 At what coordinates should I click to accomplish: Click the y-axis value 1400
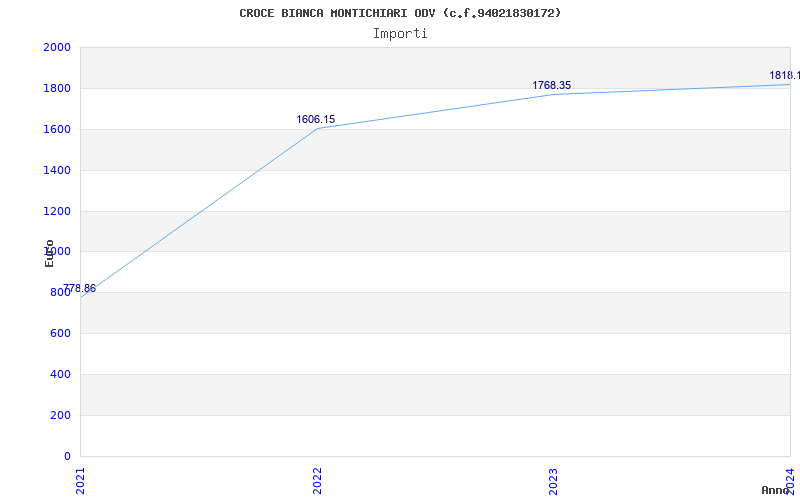(57, 170)
